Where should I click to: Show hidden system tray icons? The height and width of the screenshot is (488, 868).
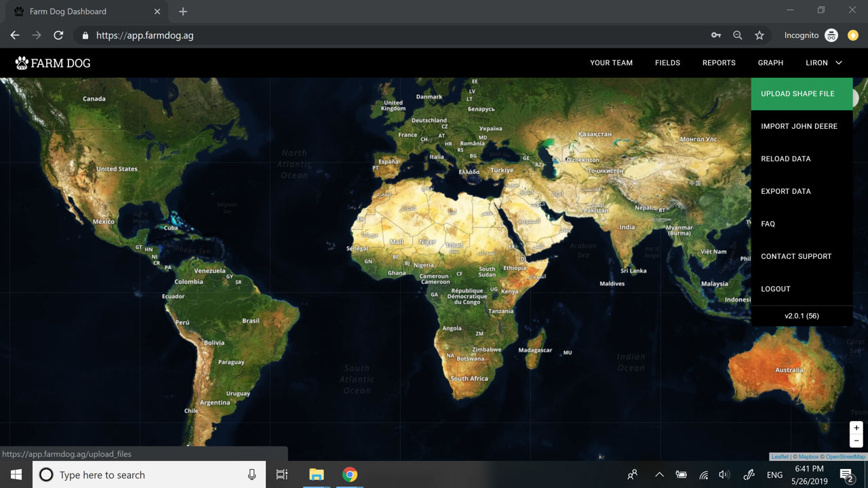[x=659, y=474]
